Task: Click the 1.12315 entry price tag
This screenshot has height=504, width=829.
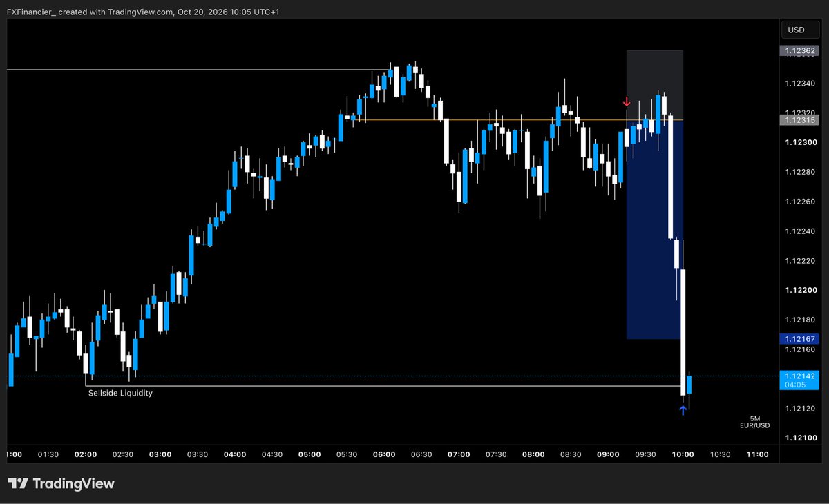Action: [x=799, y=120]
